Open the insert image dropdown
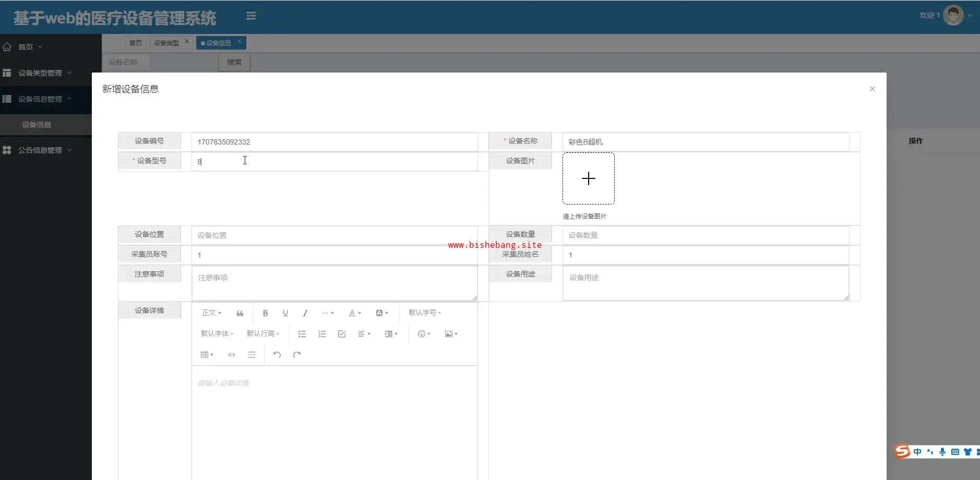980x480 pixels. tap(451, 334)
